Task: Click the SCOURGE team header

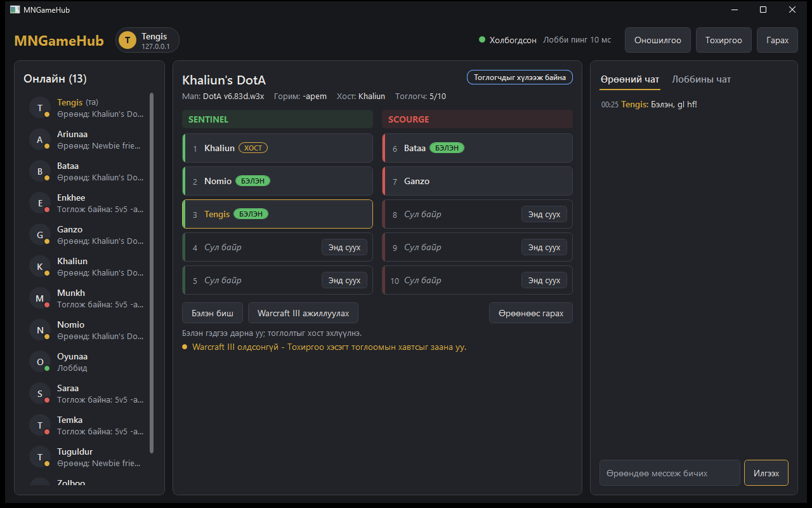Action: (477, 119)
